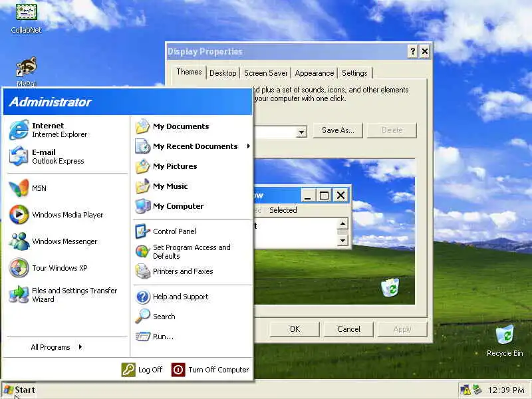Open My Documents folder icon

(x=142, y=126)
